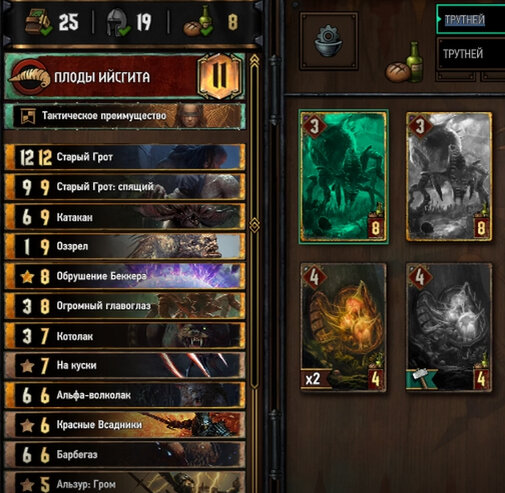Image resolution: width=505 pixels, height=493 pixels.
Task: Click the deck list scrollbar diamond handle
Action: [x=255, y=226]
